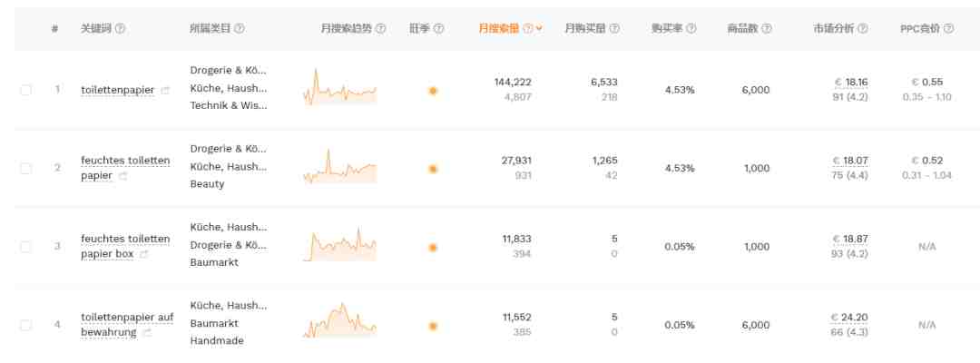Click help icon next to PPC竞价 header
The height and width of the screenshot is (363, 980).
coord(949,29)
